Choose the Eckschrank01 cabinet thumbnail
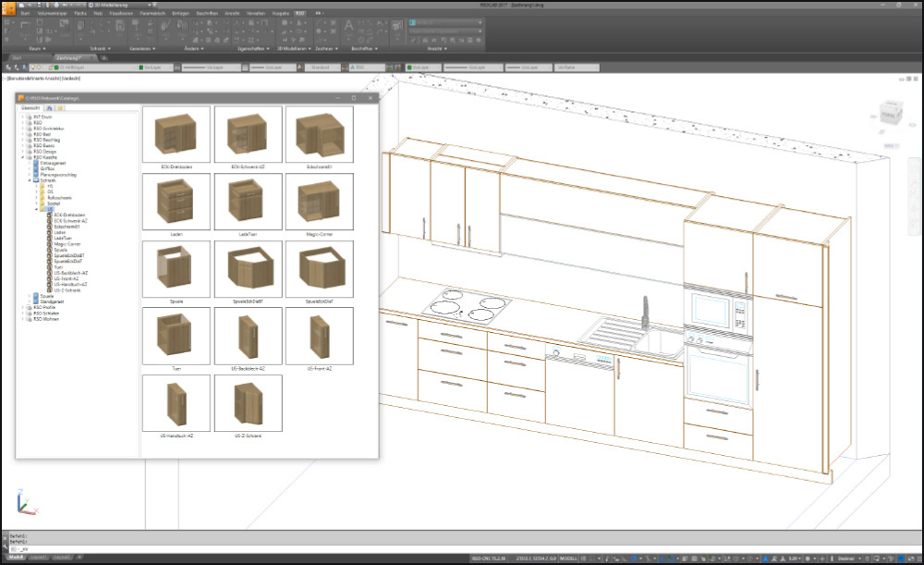This screenshot has width=924, height=565. click(319, 135)
